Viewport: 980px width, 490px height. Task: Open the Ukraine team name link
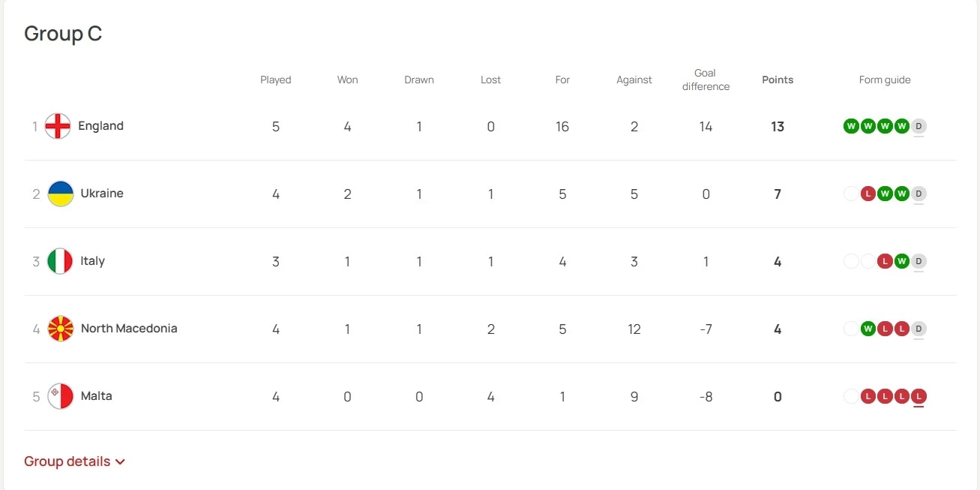tap(102, 194)
